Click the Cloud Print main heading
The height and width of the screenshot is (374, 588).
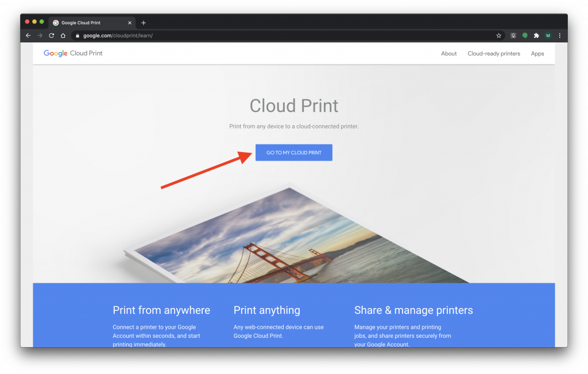[293, 106]
